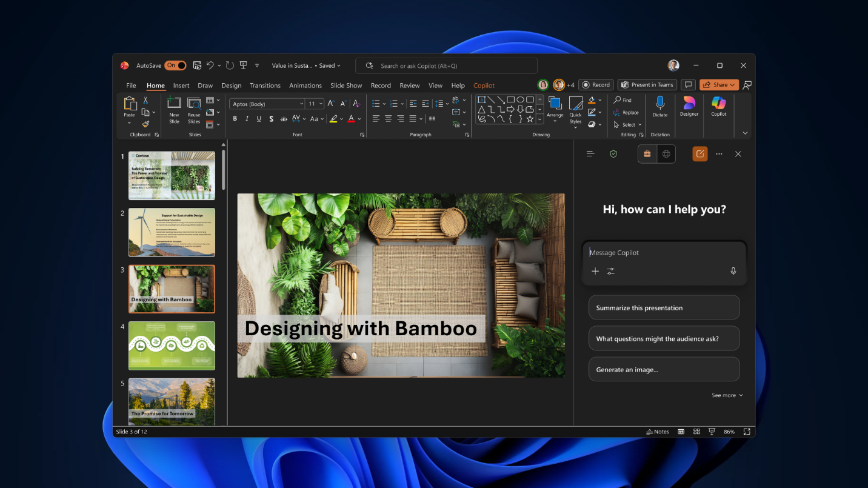Click the Find magnifier button
This screenshot has width=868, height=488.
(623, 100)
